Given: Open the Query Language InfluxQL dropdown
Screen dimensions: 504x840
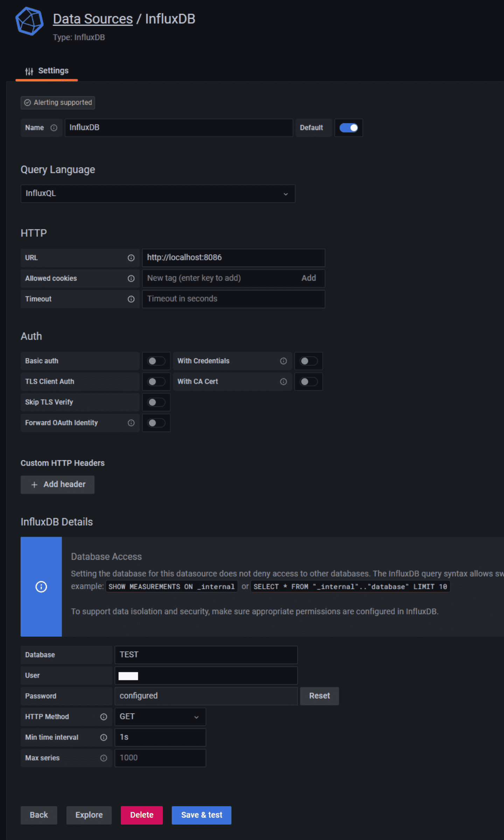Looking at the screenshot, I should click(158, 194).
